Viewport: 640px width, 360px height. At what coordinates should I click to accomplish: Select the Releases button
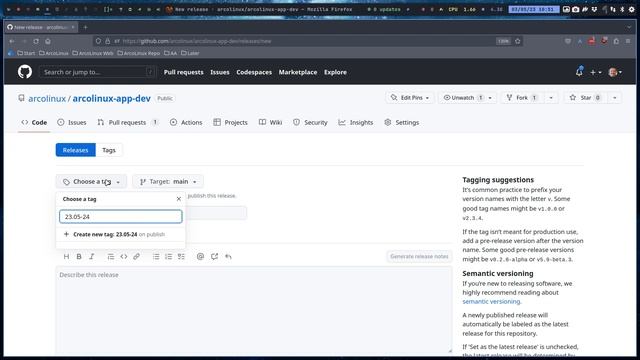[76, 150]
